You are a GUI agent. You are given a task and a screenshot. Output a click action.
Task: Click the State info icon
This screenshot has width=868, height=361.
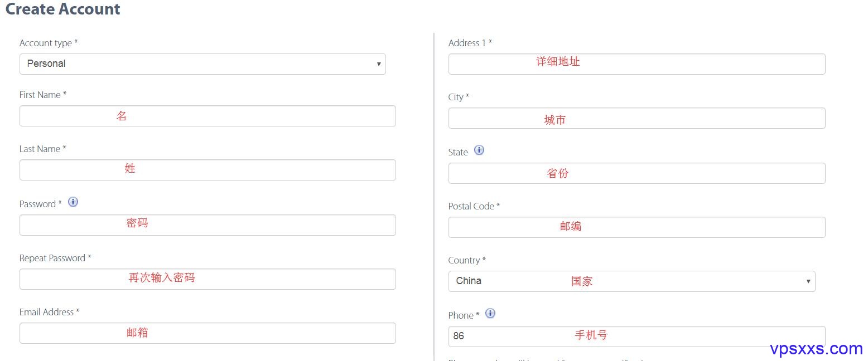(x=479, y=150)
